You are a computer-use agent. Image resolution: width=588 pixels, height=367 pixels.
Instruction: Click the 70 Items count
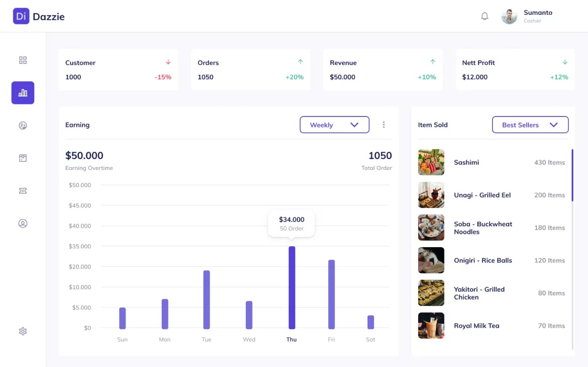click(551, 325)
